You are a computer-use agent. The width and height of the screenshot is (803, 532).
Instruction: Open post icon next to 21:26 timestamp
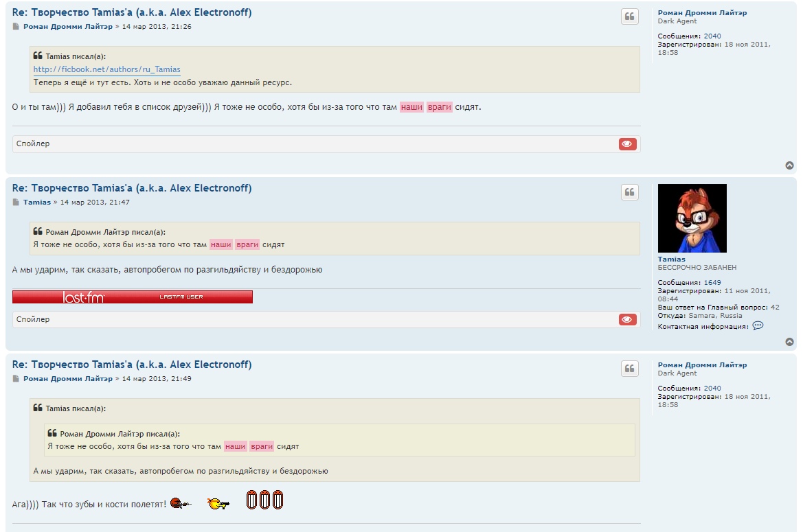click(x=16, y=27)
